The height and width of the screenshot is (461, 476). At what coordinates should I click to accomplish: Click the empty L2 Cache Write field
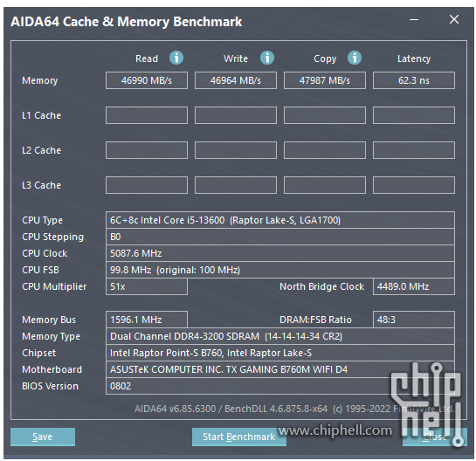click(x=236, y=150)
